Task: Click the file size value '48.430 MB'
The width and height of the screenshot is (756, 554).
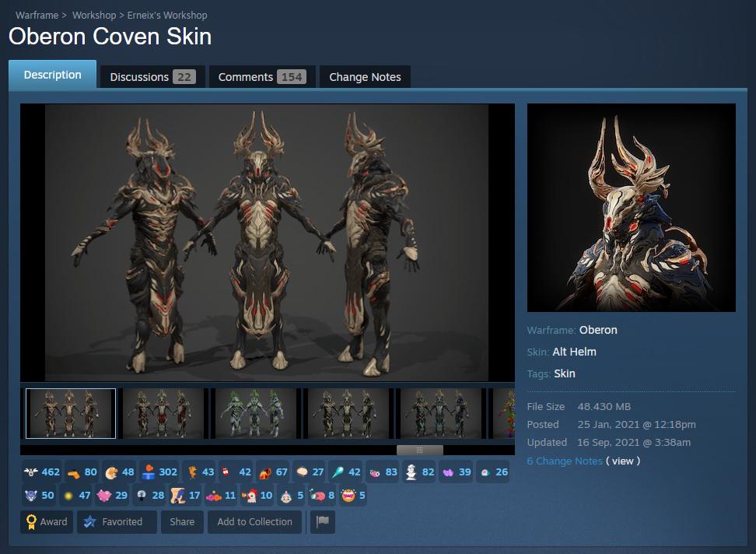Action: [604, 406]
